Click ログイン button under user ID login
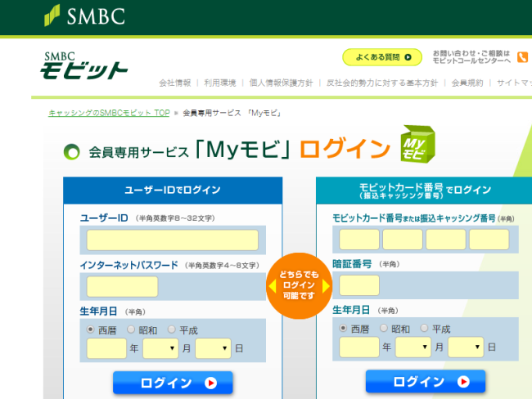532x399 pixels. coord(173,383)
